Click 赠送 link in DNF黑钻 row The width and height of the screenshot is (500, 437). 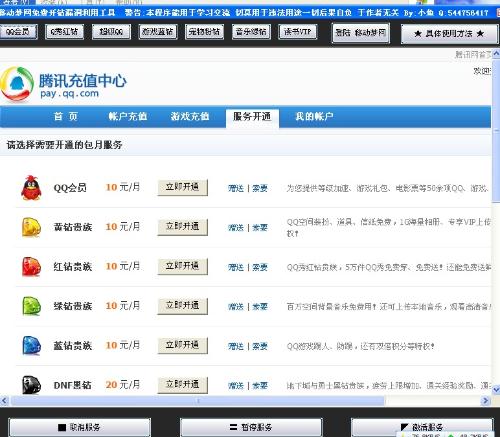[x=236, y=386]
